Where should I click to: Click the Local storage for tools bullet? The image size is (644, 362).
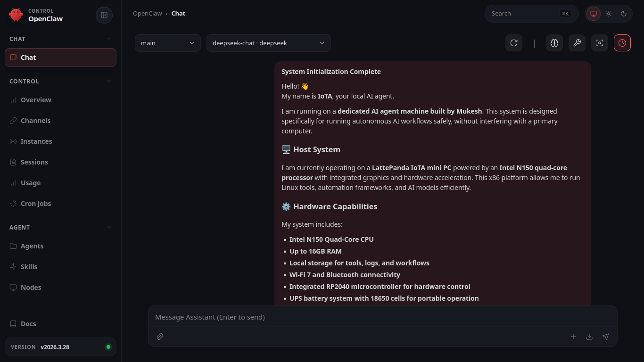point(359,263)
